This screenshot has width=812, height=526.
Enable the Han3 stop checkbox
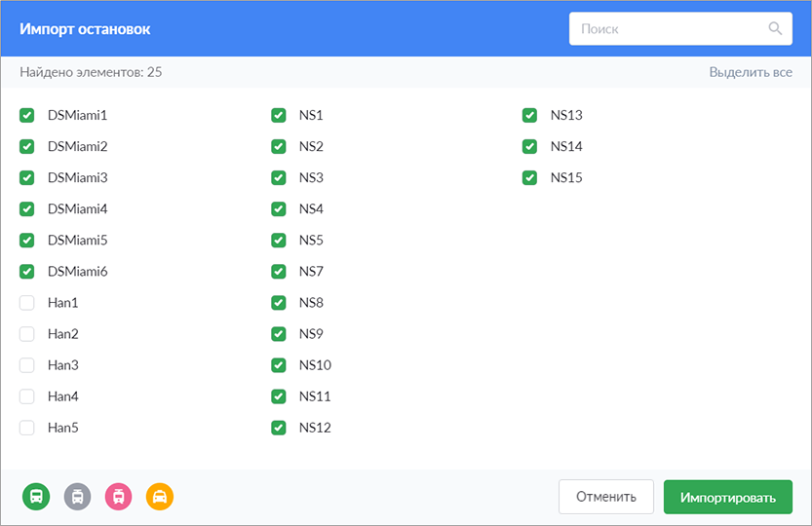click(x=27, y=365)
